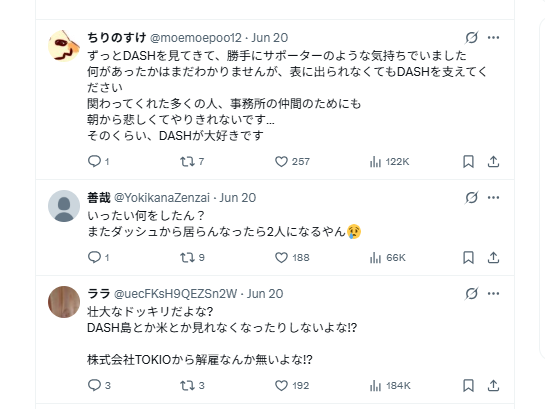Reply to 善哉's tweet

tap(98, 257)
